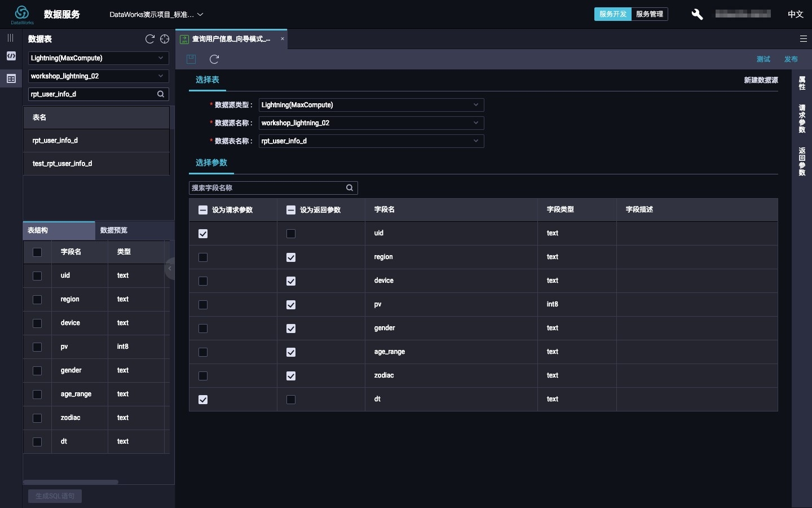Click the 发布 button

[x=791, y=59]
